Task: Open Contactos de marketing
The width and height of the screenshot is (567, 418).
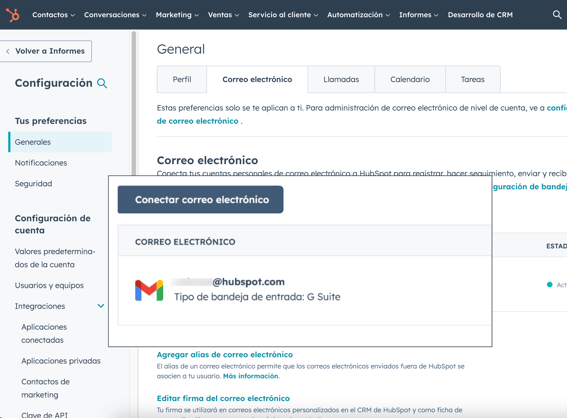Action: pyautogui.click(x=45, y=388)
